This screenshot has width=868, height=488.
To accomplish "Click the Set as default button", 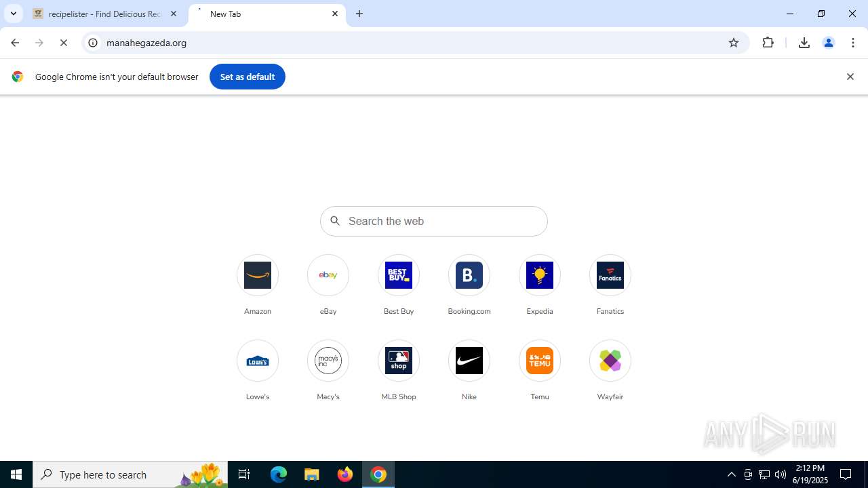I will point(248,77).
